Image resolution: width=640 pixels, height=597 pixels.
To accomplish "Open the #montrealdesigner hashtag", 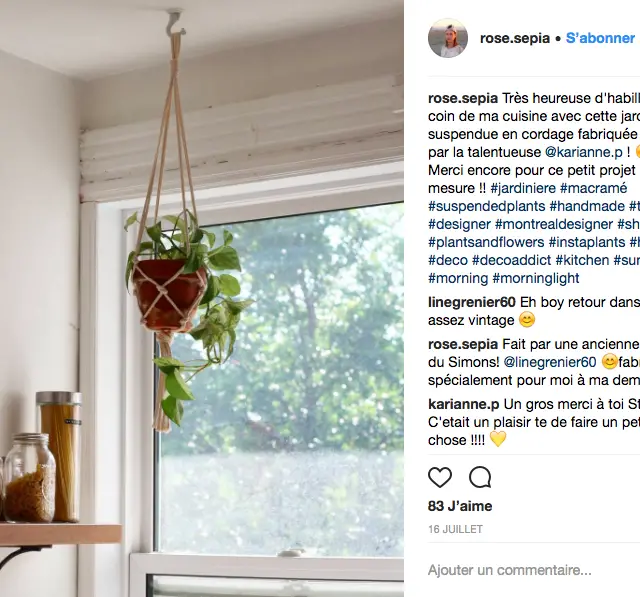I will tap(554, 224).
